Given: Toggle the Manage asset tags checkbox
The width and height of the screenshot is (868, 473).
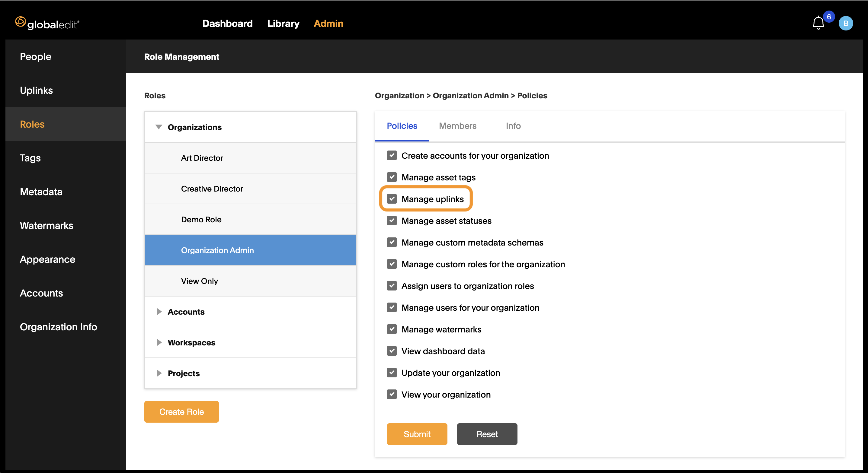Looking at the screenshot, I should pos(392,177).
